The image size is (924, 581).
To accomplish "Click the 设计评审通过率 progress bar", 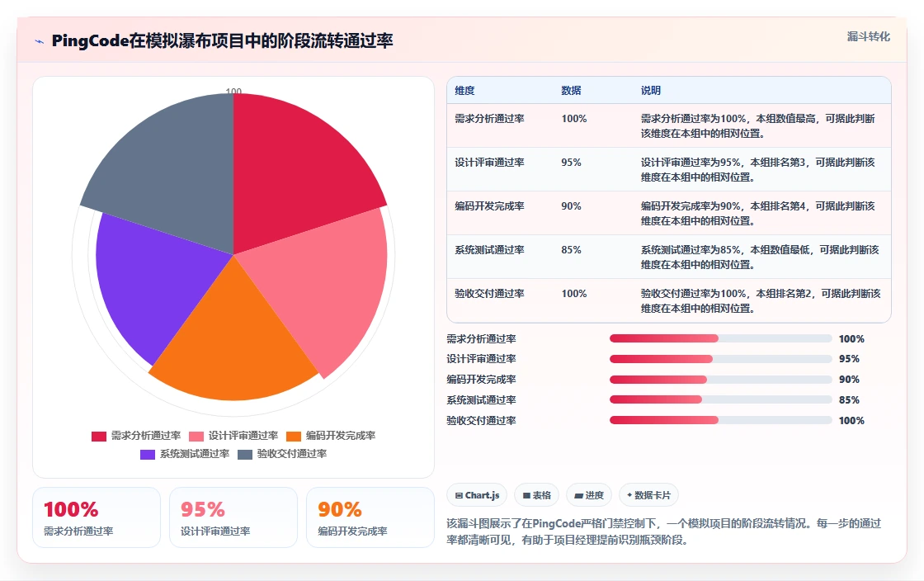I will pos(721,359).
